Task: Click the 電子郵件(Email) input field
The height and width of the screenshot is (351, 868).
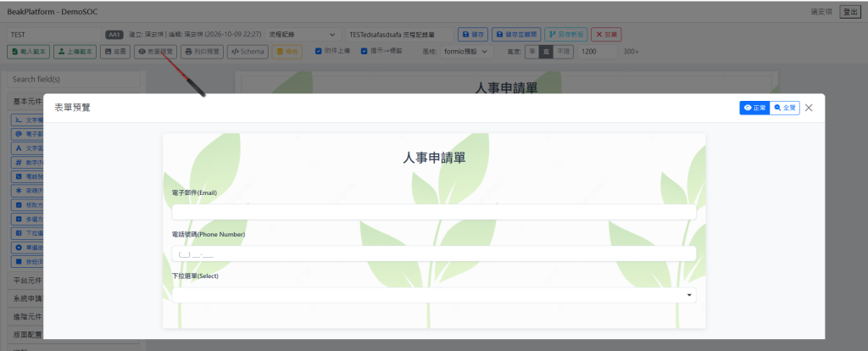Action: pyautogui.click(x=434, y=212)
